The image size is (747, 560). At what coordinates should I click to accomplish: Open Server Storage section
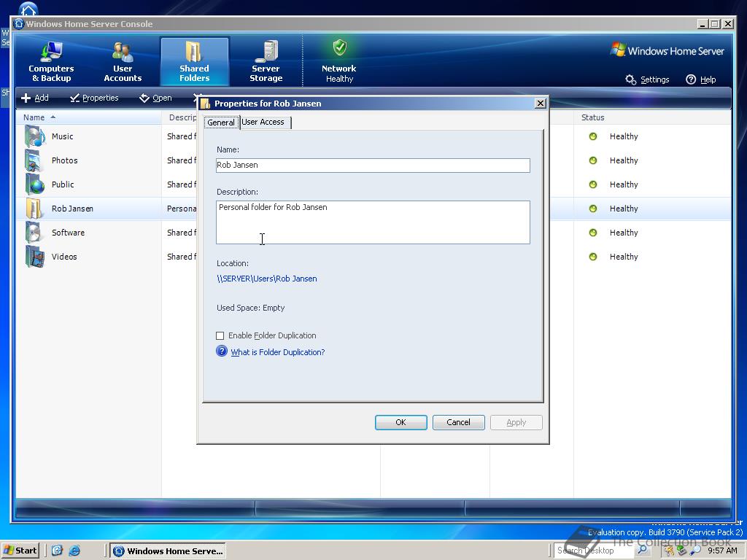click(266, 62)
